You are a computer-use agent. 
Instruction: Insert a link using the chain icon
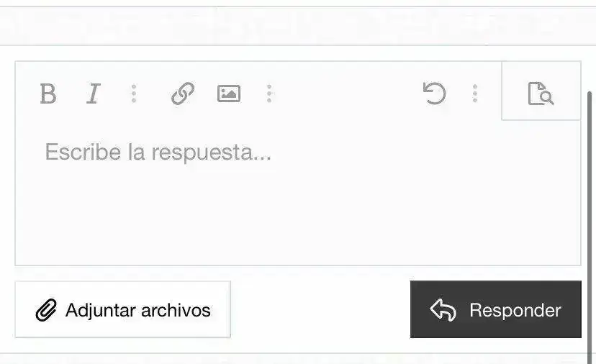point(183,93)
